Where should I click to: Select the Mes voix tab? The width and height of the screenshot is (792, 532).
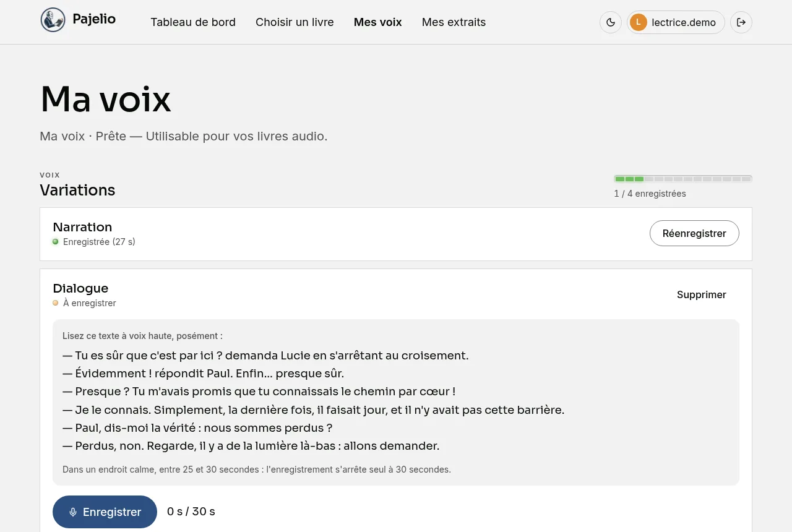click(378, 22)
